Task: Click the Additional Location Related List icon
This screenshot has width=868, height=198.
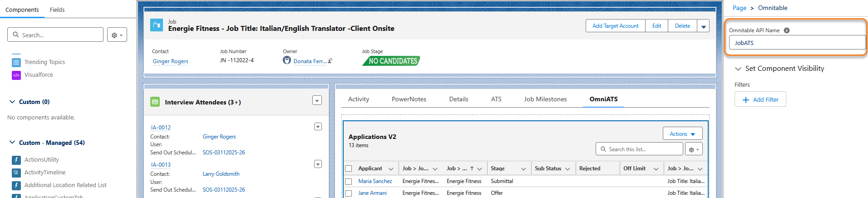Action: pyautogui.click(x=16, y=185)
